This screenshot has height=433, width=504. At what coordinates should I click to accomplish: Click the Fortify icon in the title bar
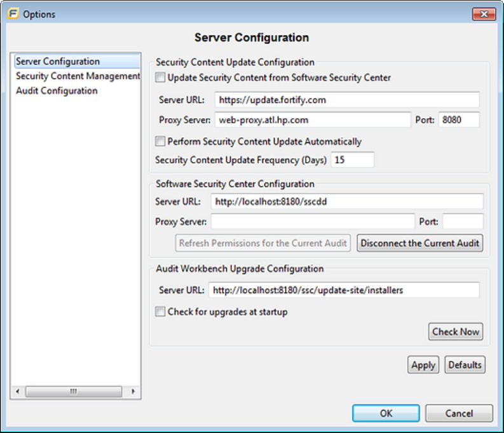[x=13, y=14]
